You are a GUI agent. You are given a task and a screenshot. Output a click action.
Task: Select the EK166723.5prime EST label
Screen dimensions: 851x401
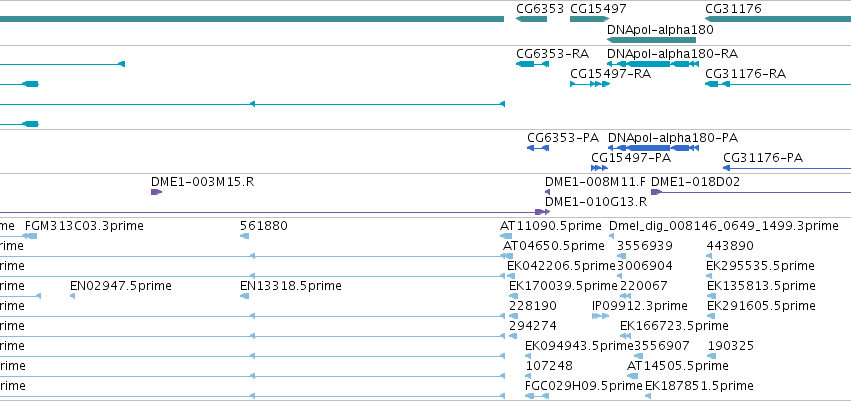click(x=674, y=326)
